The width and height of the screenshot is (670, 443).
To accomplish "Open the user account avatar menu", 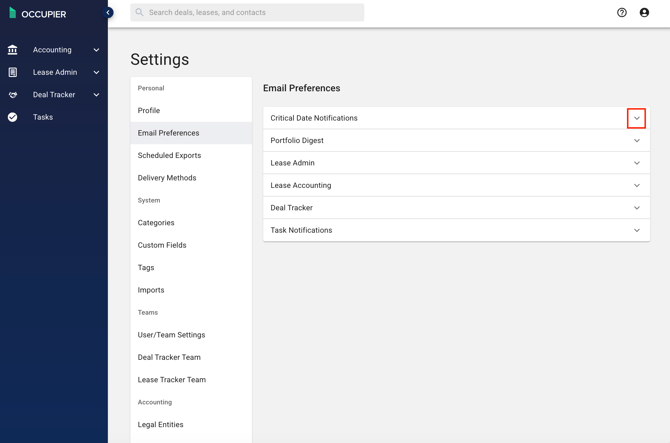I will (644, 12).
